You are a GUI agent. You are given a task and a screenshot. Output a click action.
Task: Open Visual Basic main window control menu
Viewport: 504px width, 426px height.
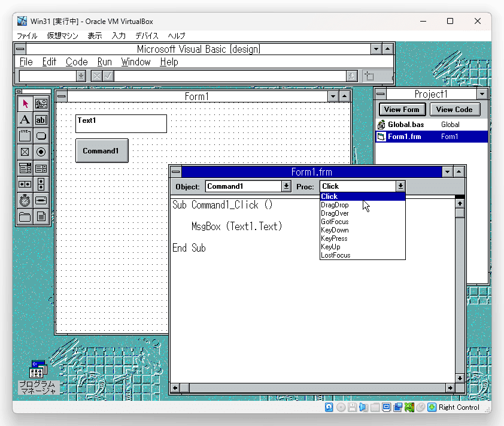point(20,49)
